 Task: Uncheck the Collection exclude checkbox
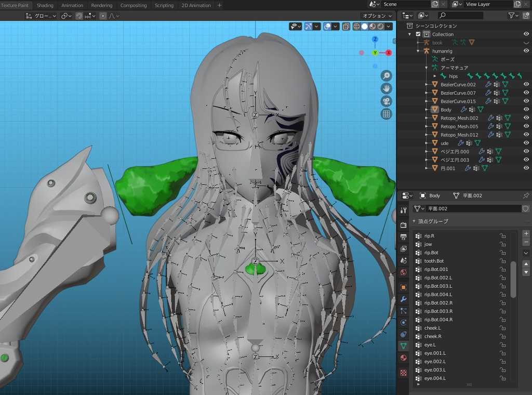[418, 34]
